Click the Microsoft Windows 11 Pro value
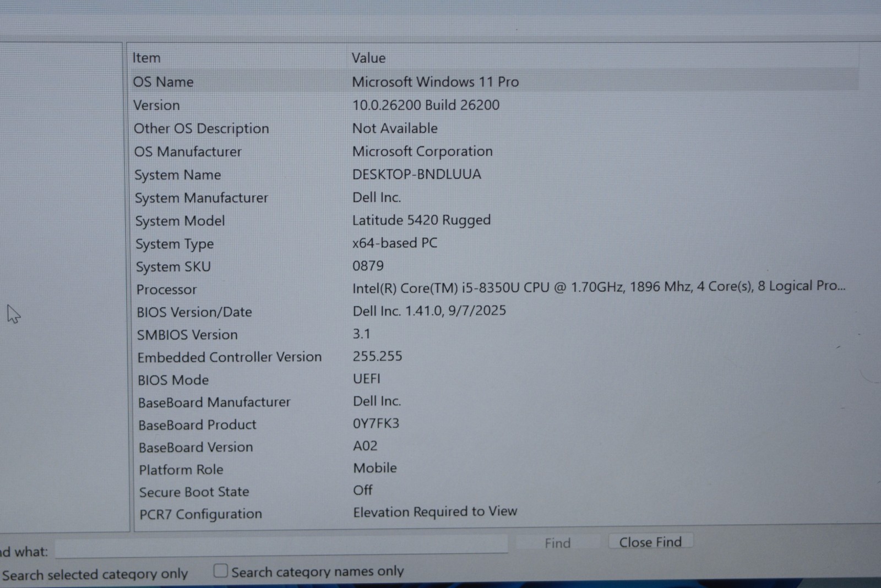 tap(436, 81)
